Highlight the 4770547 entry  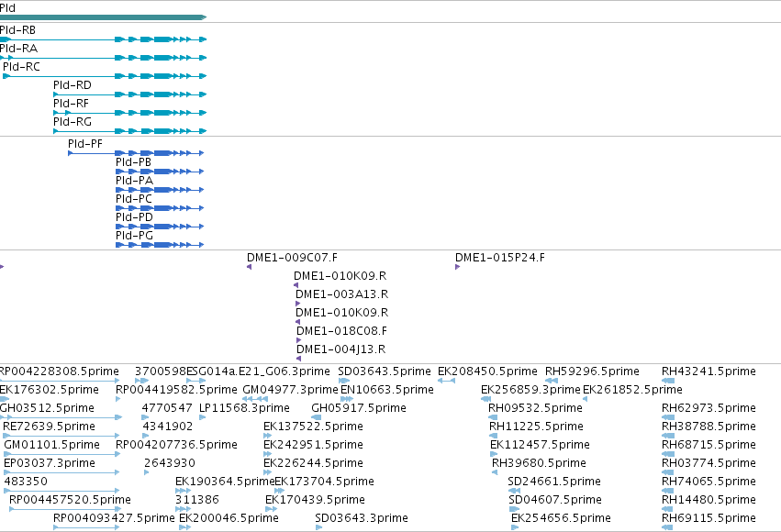pos(167,408)
